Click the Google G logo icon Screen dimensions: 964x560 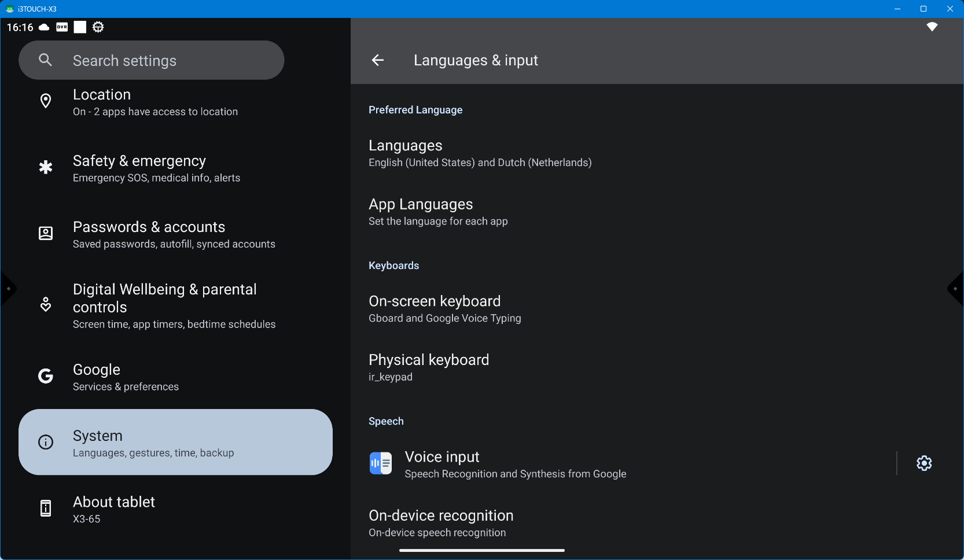pyautogui.click(x=46, y=377)
